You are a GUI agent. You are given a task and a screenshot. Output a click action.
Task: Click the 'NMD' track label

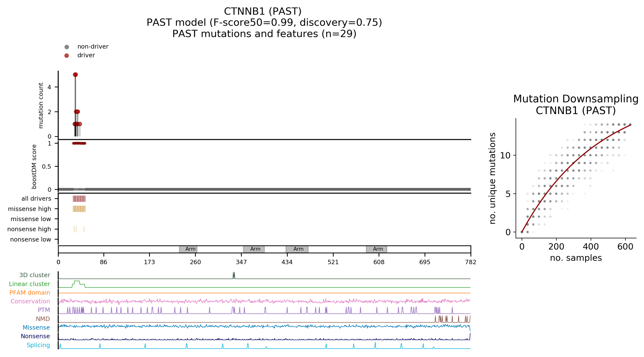tap(43, 319)
